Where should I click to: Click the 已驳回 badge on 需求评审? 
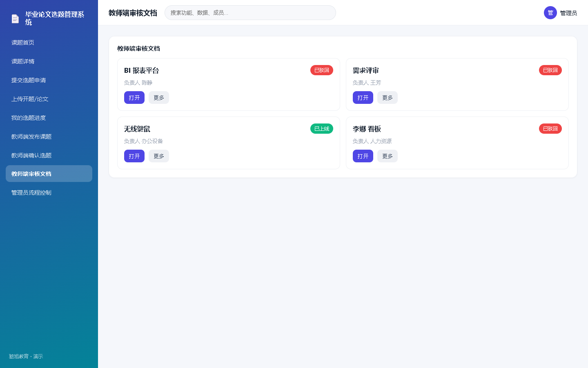pos(550,70)
